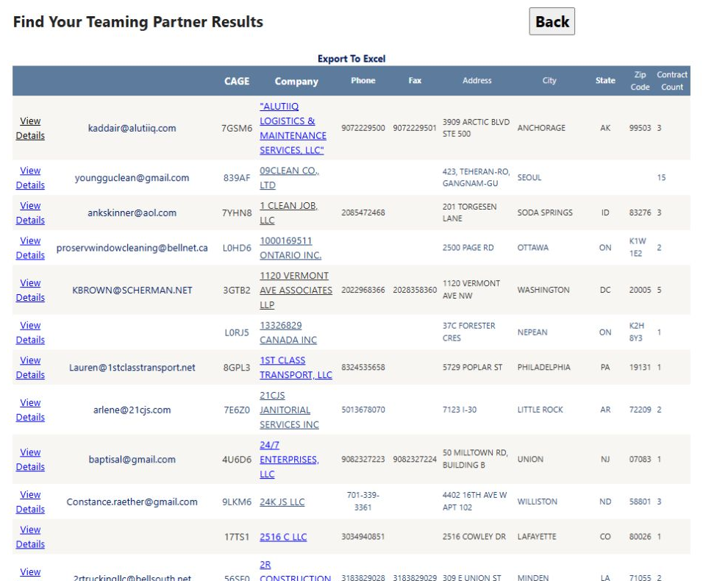The height and width of the screenshot is (581, 728).
Task: Select email arlene@21cjs.com
Action: (132, 410)
